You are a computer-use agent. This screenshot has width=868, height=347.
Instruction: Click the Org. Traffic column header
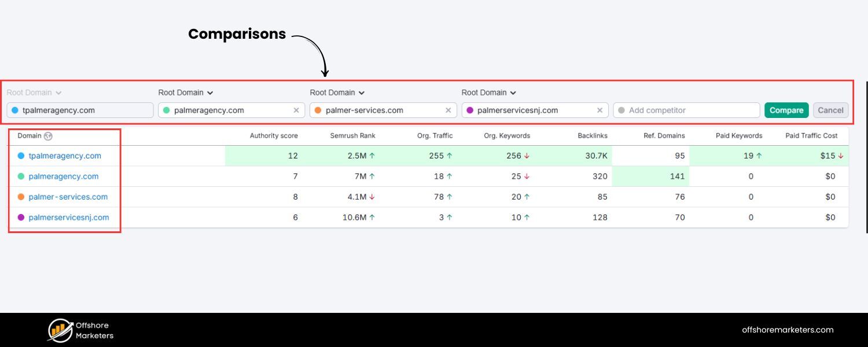[435, 136]
